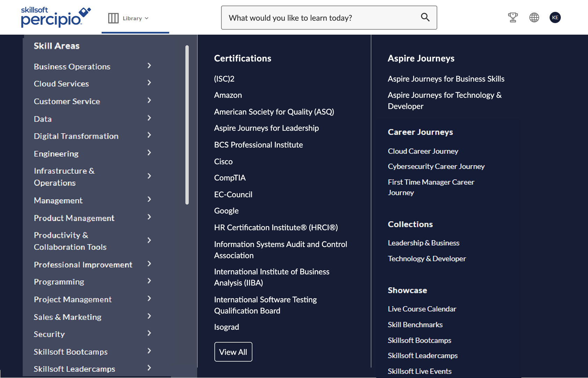Expand Customer Service chevron

click(149, 100)
